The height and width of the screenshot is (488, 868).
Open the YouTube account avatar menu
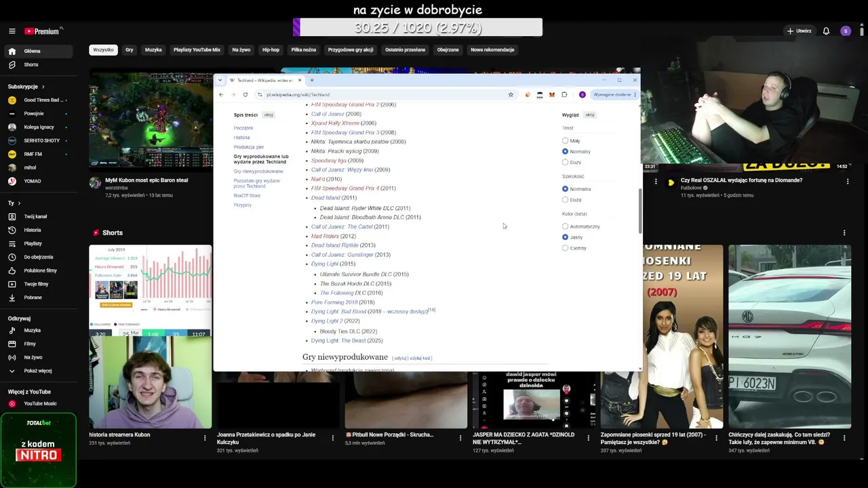pyautogui.click(x=845, y=31)
